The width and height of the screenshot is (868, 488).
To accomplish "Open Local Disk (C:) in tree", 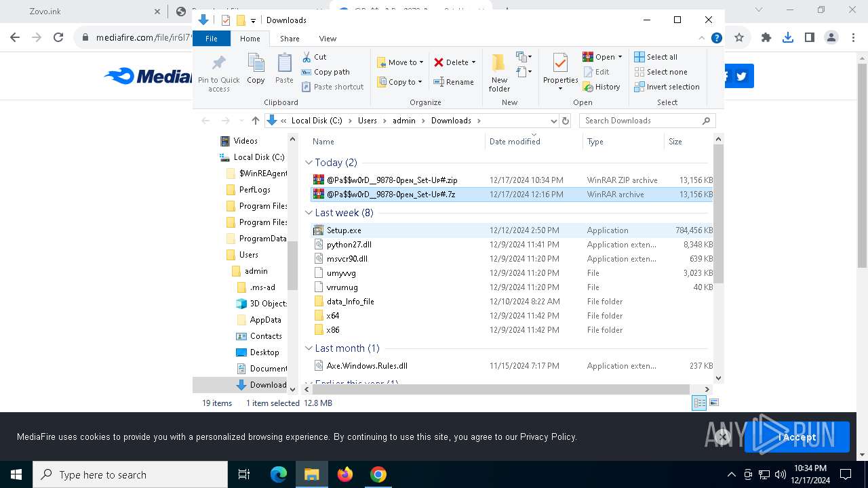I will [x=252, y=157].
